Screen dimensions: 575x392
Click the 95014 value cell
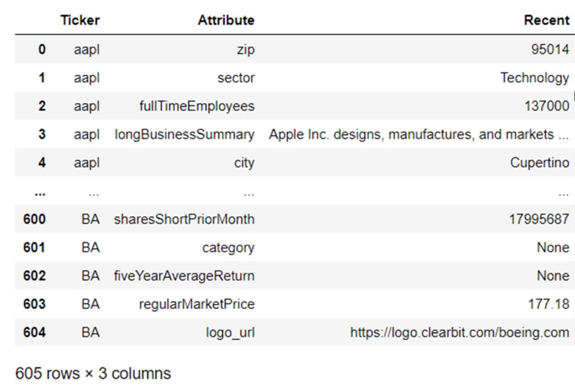click(550, 49)
